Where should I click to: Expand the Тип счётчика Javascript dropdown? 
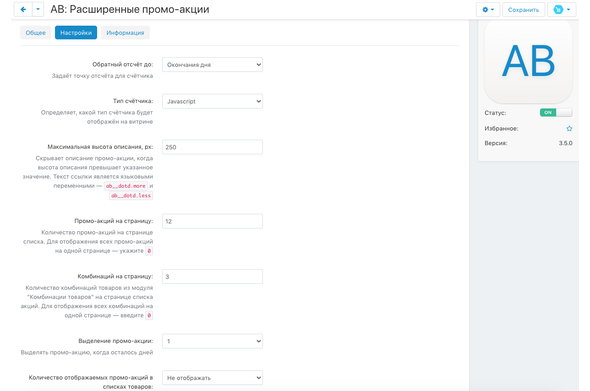[x=212, y=101]
